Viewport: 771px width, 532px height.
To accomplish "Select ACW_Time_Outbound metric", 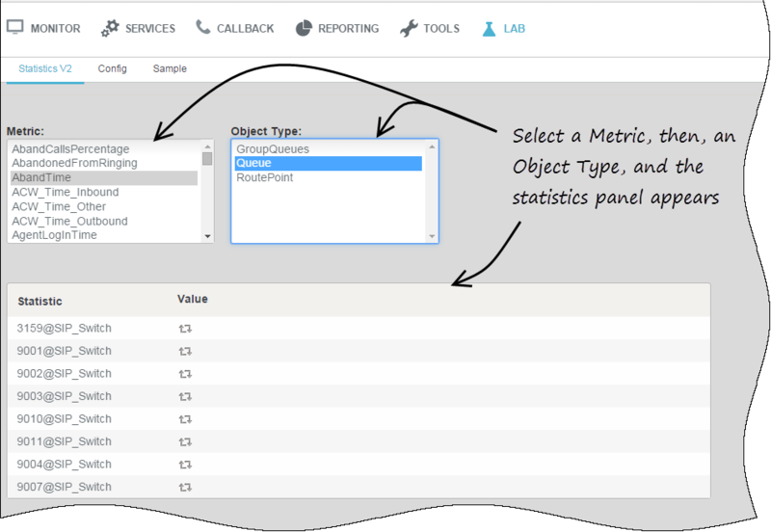I will (104, 222).
